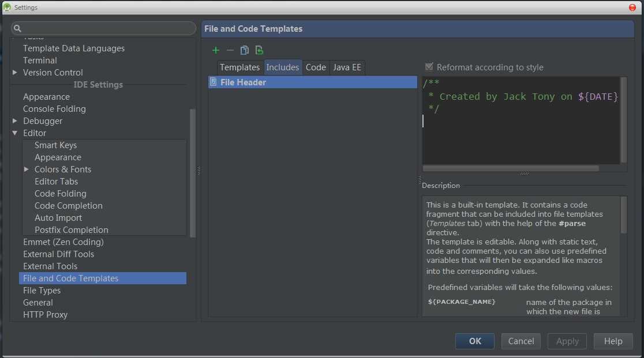Click the #parse directive text
The width and height of the screenshot is (644, 358).
point(572,224)
